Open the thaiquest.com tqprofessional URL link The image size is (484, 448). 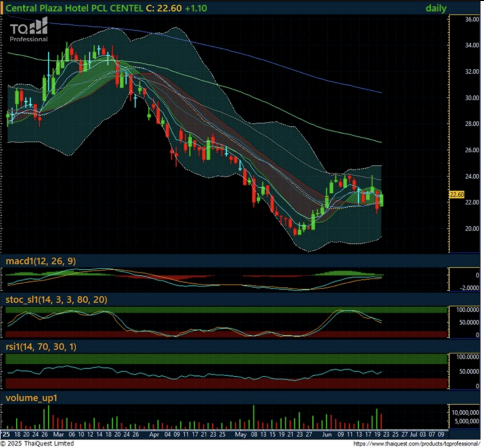(x=416, y=444)
